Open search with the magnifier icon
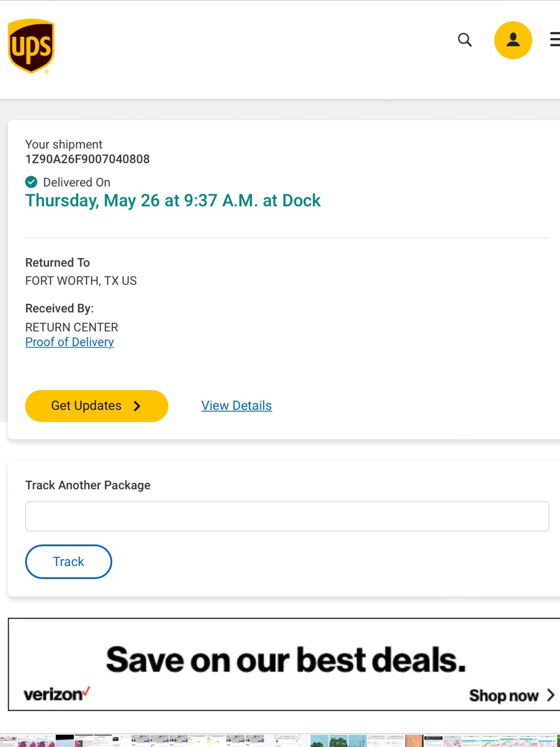The image size is (560, 747). pos(464,40)
